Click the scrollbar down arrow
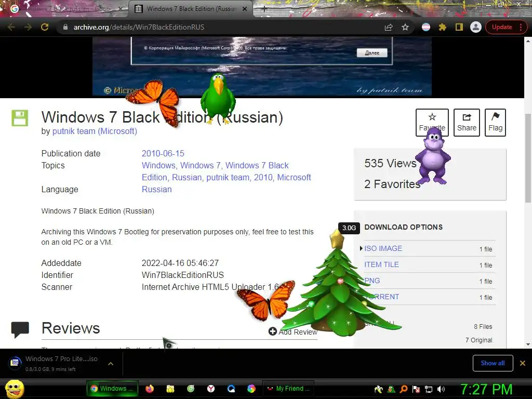Viewport: 532px width, 399px height. pos(528,344)
